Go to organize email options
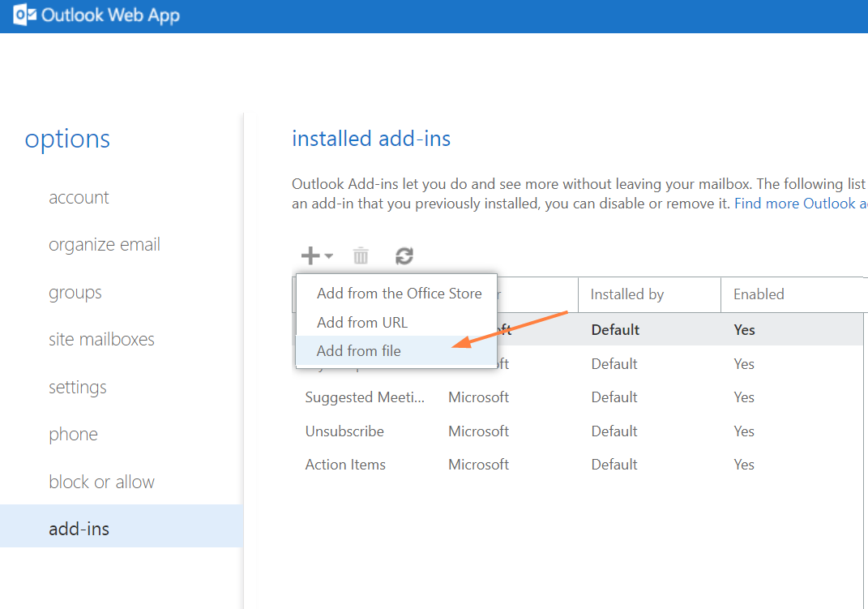This screenshot has width=868, height=609. click(104, 245)
